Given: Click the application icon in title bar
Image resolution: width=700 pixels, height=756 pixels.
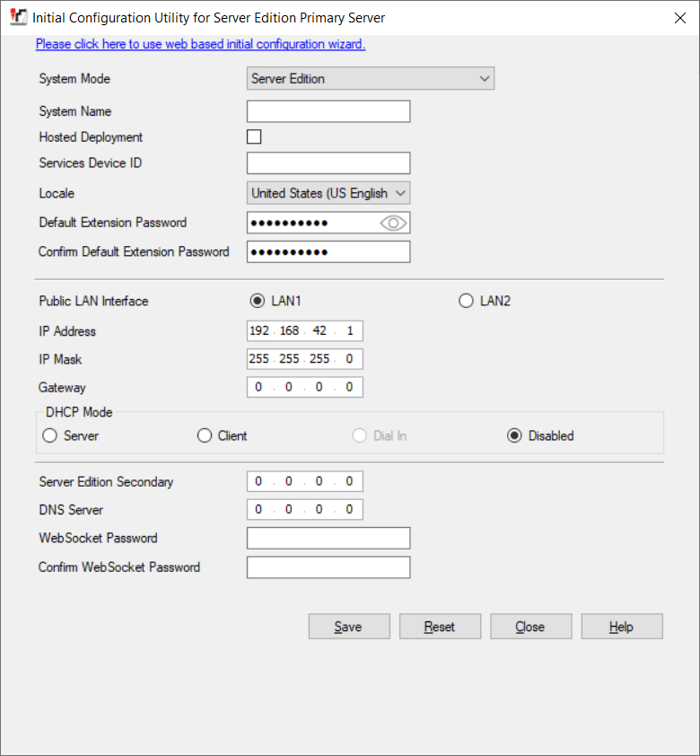Looking at the screenshot, I should (x=18, y=17).
